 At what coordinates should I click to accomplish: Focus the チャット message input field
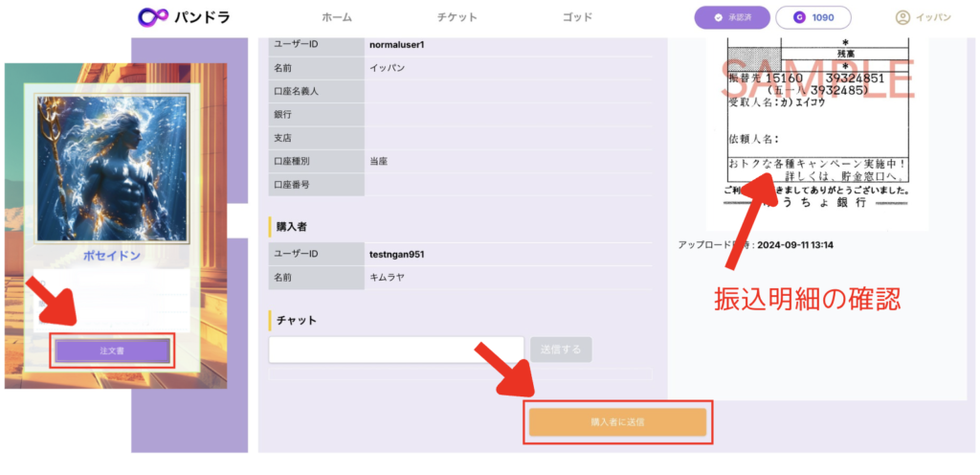tap(396, 350)
